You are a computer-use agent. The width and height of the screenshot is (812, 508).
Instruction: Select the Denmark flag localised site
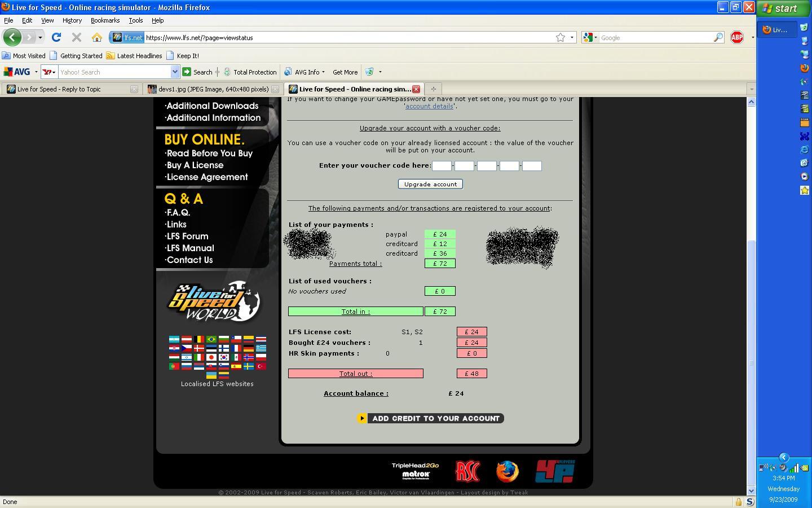click(199, 348)
